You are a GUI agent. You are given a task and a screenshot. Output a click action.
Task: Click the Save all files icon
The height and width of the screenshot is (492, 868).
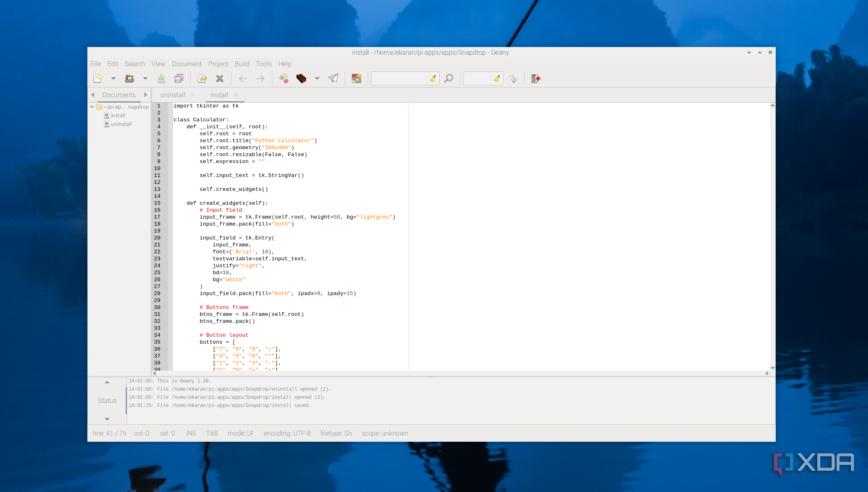click(179, 78)
